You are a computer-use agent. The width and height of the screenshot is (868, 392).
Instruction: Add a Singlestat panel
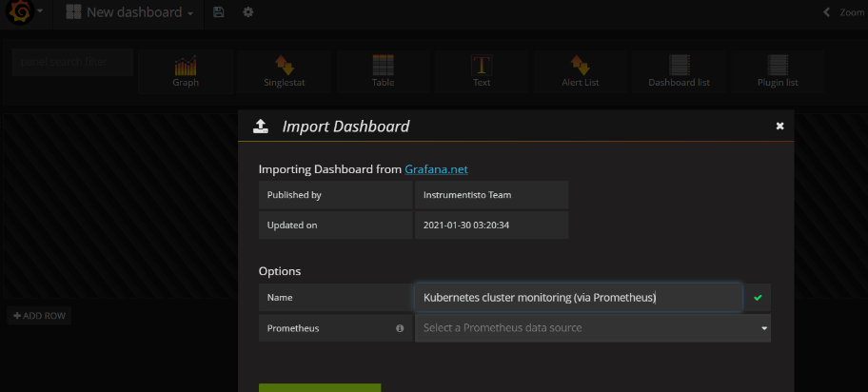pos(285,72)
